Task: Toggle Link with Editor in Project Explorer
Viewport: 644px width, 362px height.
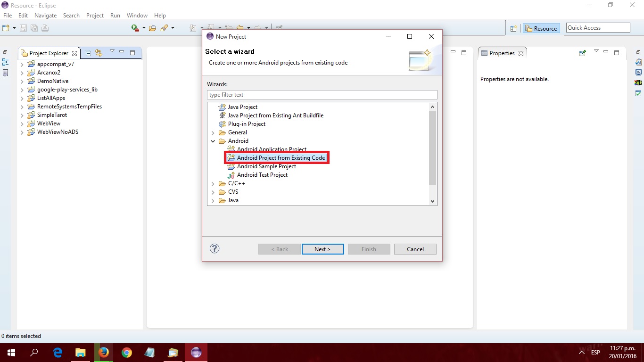Action: (x=99, y=53)
